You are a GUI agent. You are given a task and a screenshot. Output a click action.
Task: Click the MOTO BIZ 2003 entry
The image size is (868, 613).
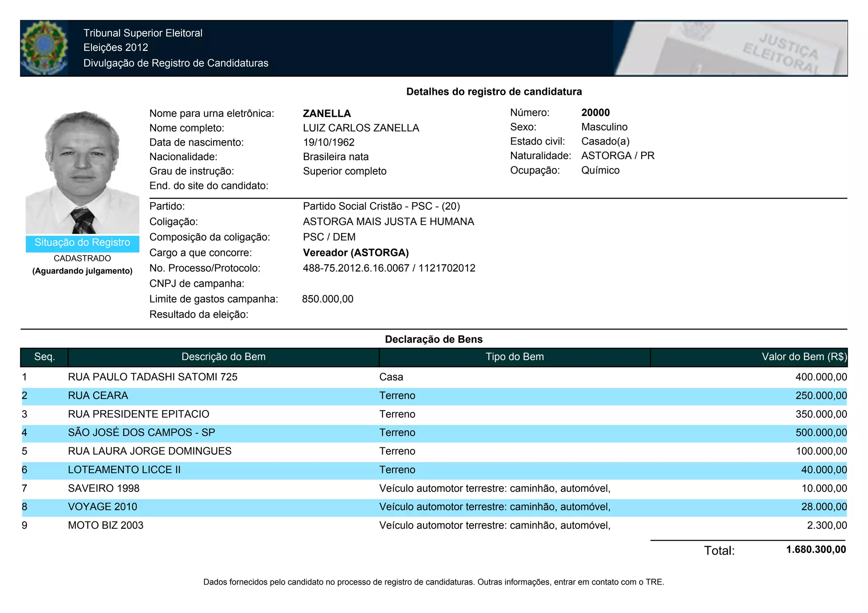[106, 525]
